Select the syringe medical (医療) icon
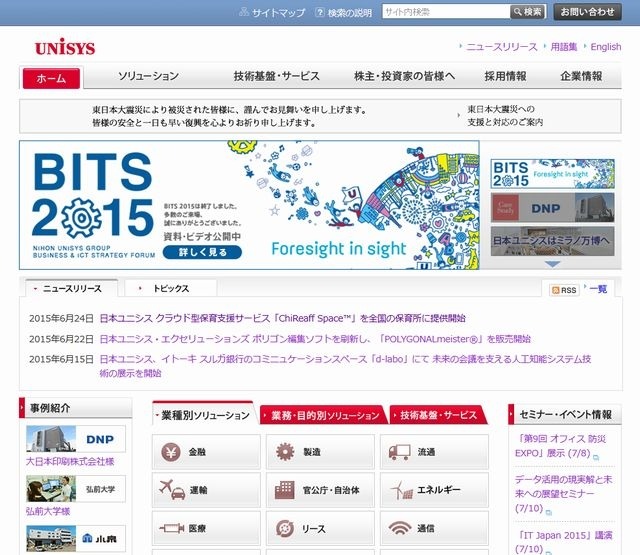 [172, 528]
